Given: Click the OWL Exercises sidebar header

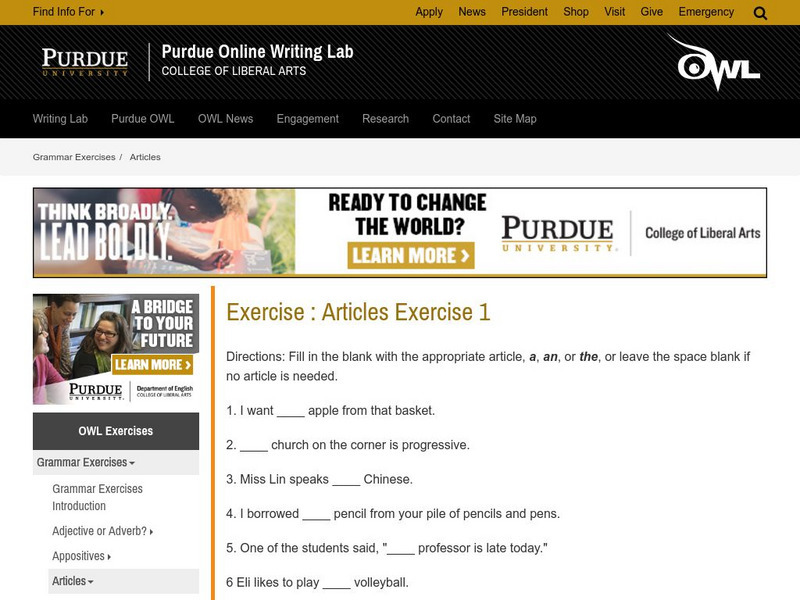Looking at the screenshot, I should click(116, 431).
